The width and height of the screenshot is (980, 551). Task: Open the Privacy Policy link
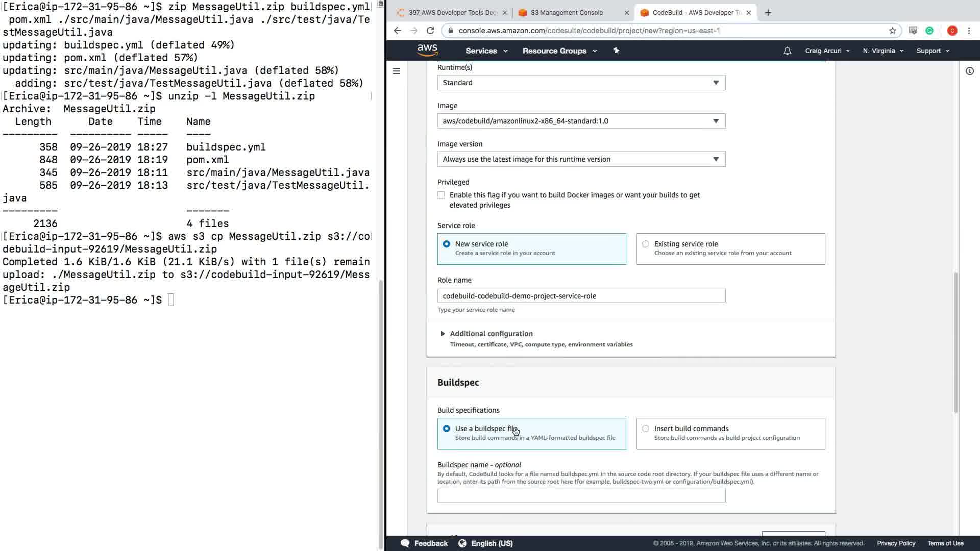pyautogui.click(x=896, y=543)
